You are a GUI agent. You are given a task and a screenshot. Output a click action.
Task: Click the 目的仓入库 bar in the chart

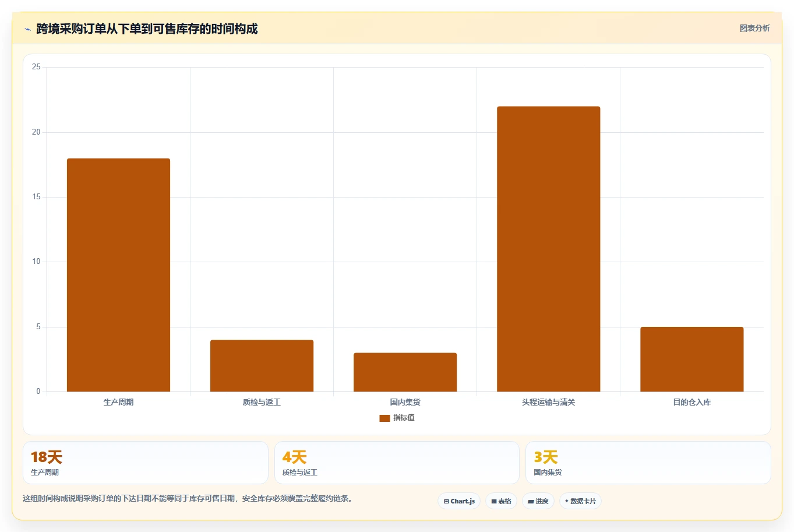point(692,359)
